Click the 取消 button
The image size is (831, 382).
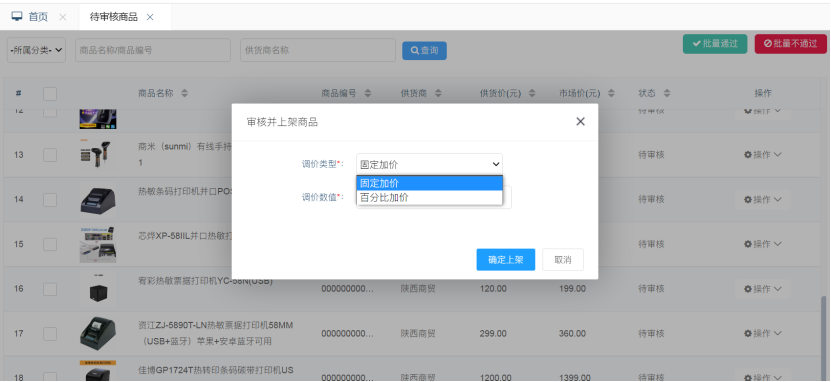(563, 260)
